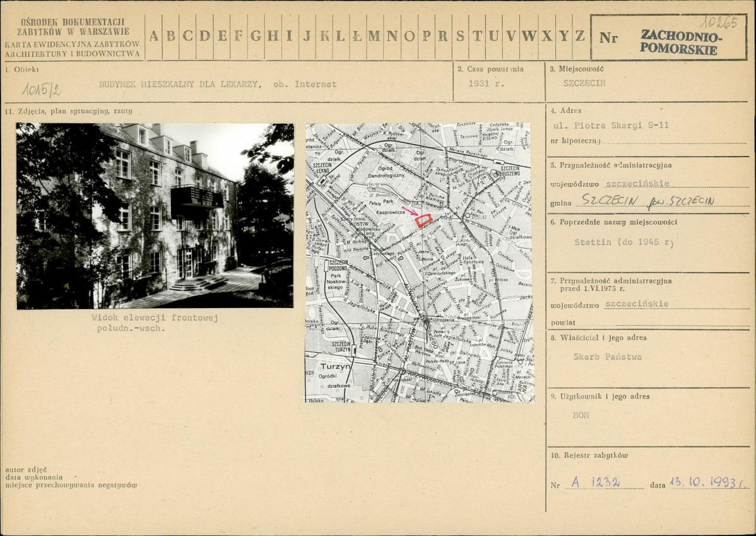Select the letter S index cell
The width and height of the screenshot is (756, 536).
pyautogui.click(x=460, y=37)
